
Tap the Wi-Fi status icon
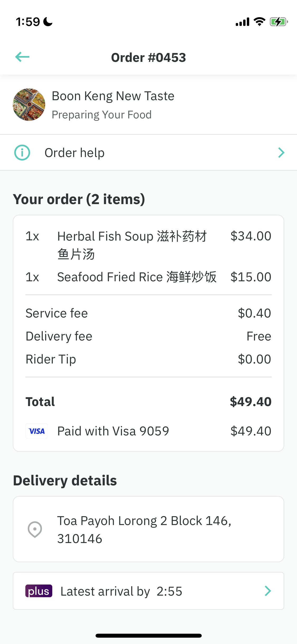point(260,22)
